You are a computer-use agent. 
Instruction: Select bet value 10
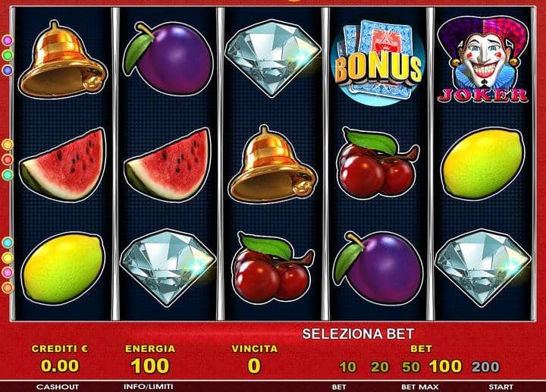pos(347,367)
